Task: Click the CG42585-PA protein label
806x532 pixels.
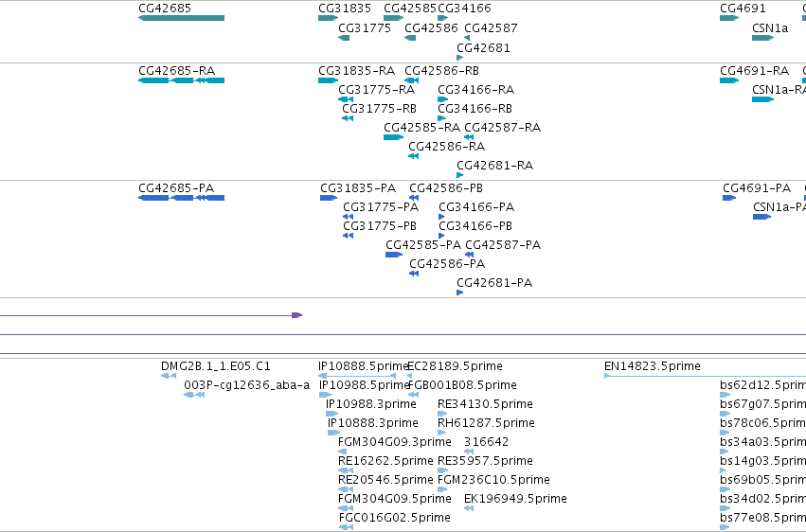Action: click(423, 245)
